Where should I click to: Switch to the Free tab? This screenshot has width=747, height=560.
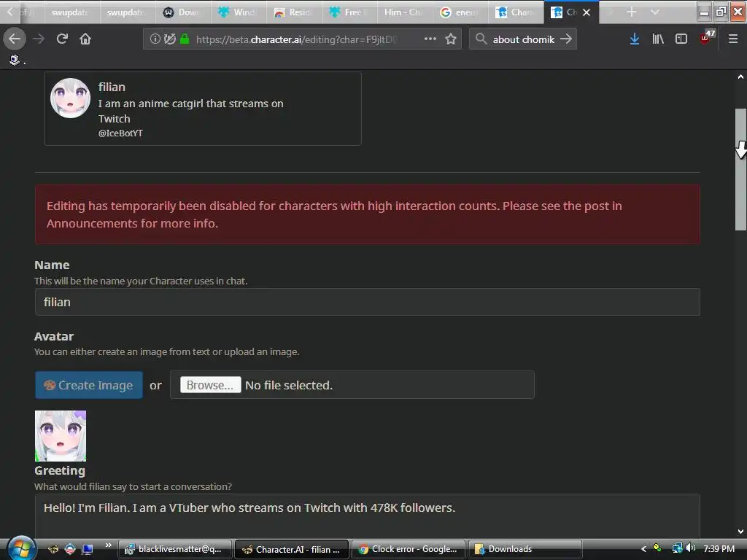click(349, 12)
